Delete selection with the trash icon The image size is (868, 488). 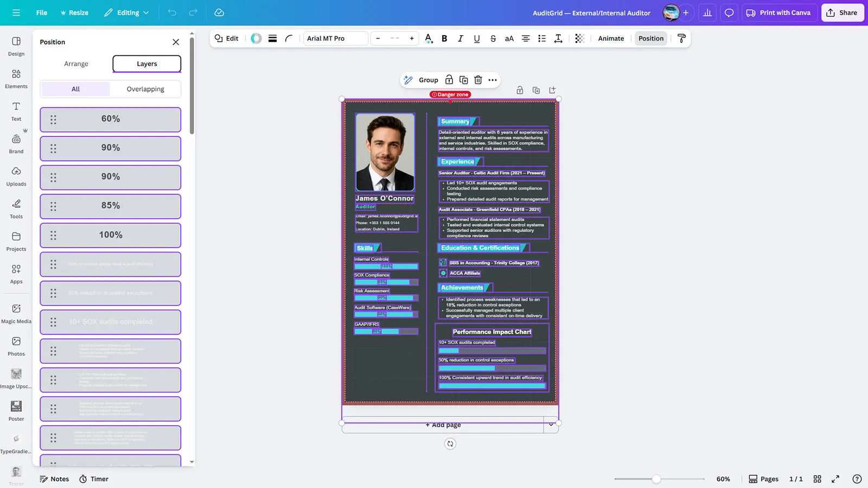(478, 80)
